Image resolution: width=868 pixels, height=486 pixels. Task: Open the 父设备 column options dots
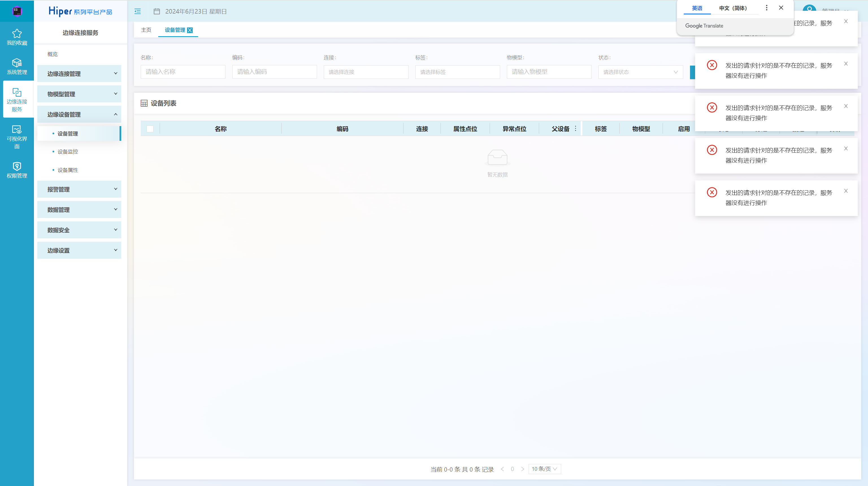pos(576,129)
